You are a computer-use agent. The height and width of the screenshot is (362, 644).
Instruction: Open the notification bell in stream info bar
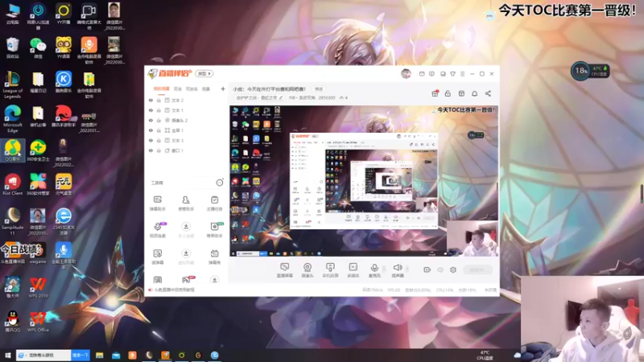pos(474,93)
